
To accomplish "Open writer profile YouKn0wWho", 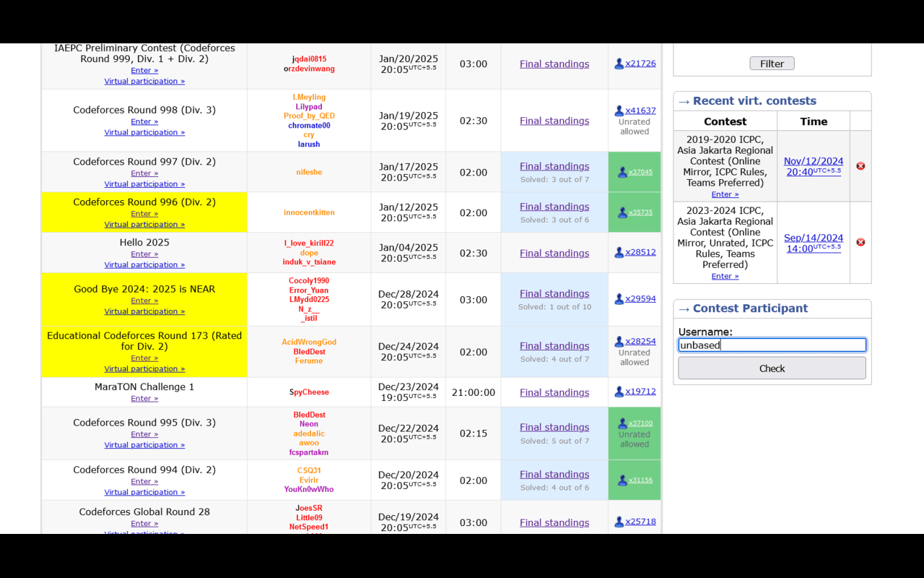I will point(309,490).
